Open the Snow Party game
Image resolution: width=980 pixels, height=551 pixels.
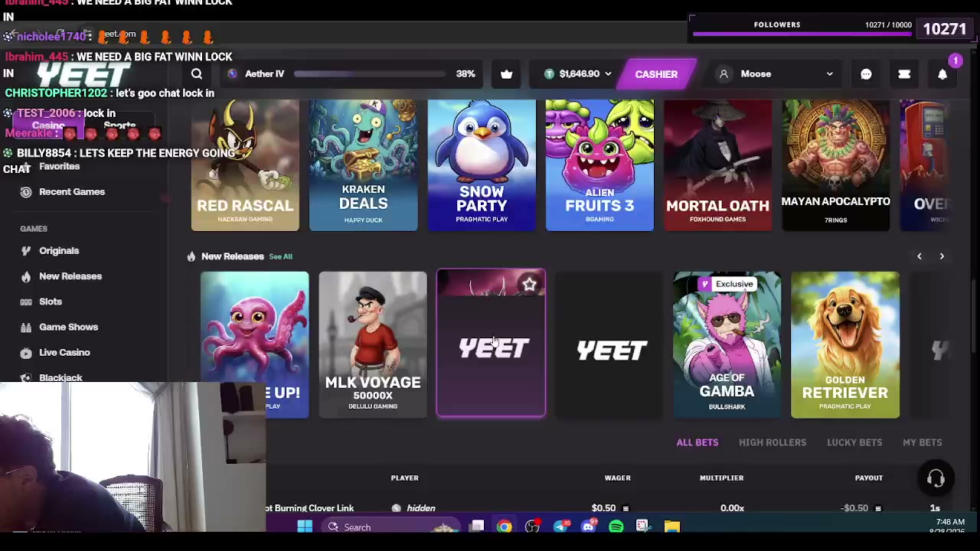click(x=482, y=165)
